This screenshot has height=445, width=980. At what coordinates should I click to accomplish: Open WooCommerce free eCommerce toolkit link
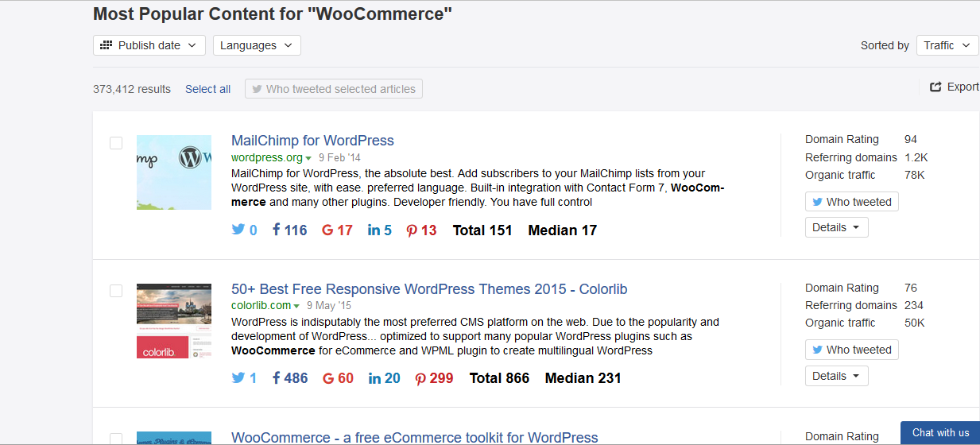pos(414,437)
